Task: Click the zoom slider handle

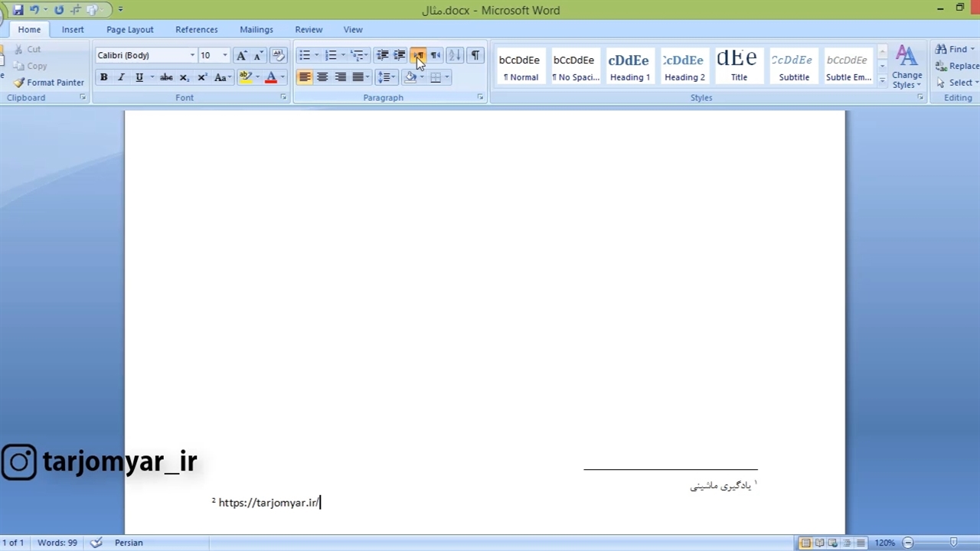Action: [953, 543]
